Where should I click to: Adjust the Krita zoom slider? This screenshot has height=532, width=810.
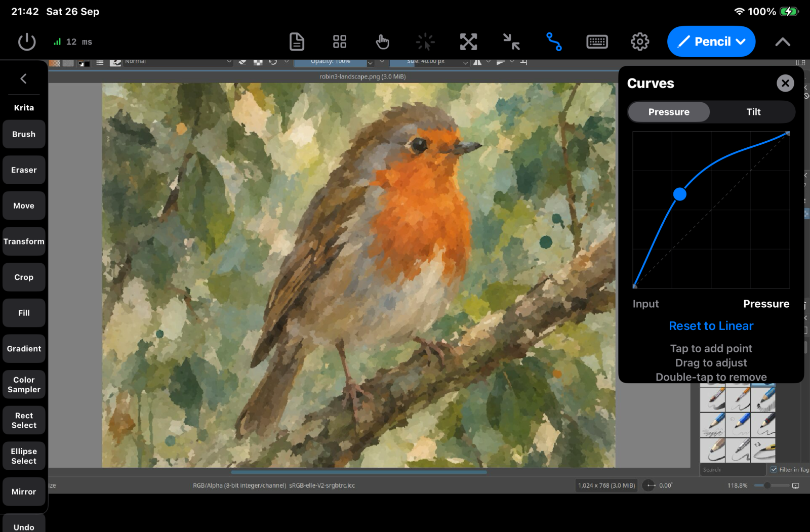pyautogui.click(x=771, y=485)
